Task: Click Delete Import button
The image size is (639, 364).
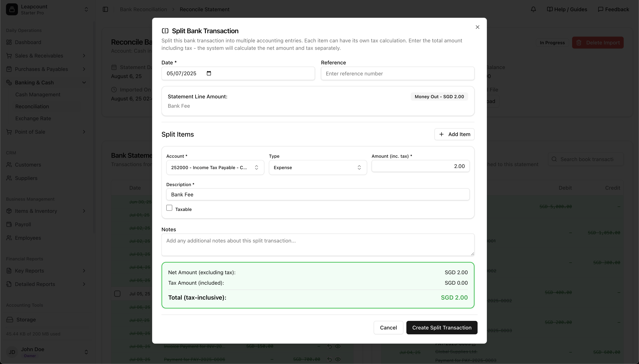Action: coord(598,43)
